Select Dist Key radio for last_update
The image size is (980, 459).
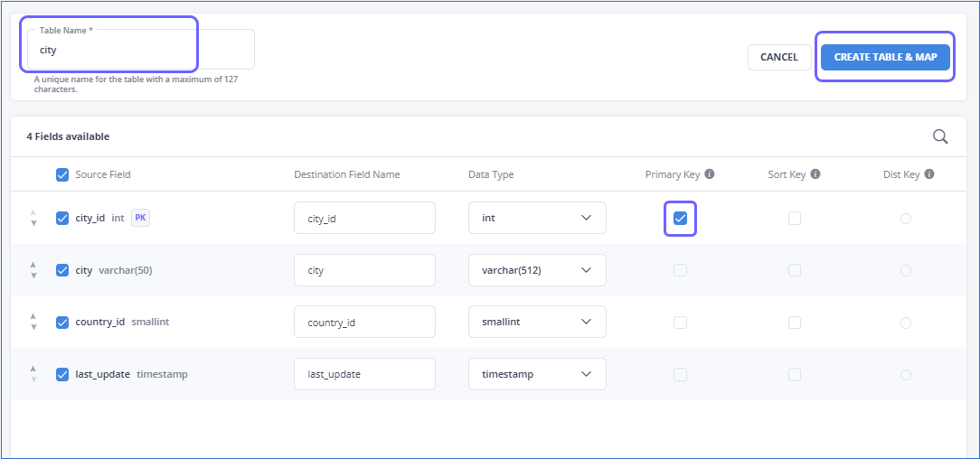[x=906, y=375]
